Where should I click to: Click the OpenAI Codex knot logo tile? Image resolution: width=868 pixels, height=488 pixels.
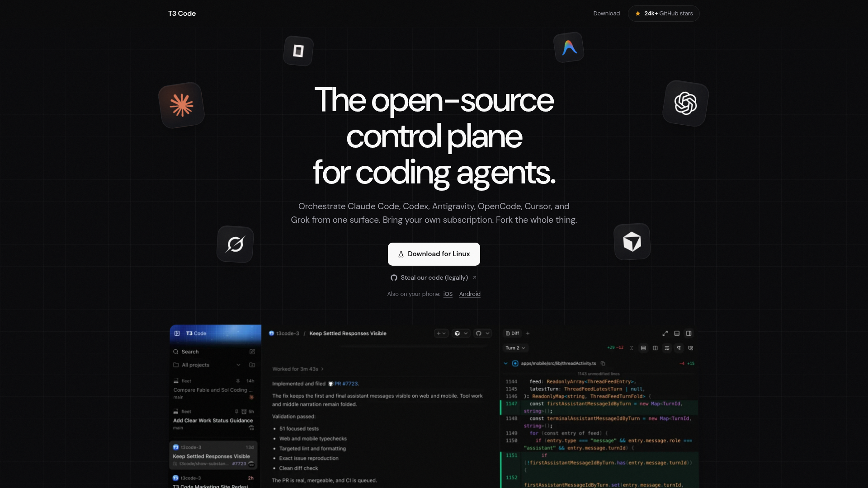685,103
